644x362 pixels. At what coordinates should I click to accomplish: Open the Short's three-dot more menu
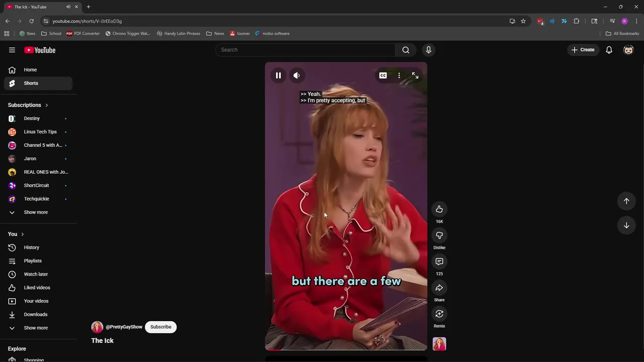pos(399,75)
